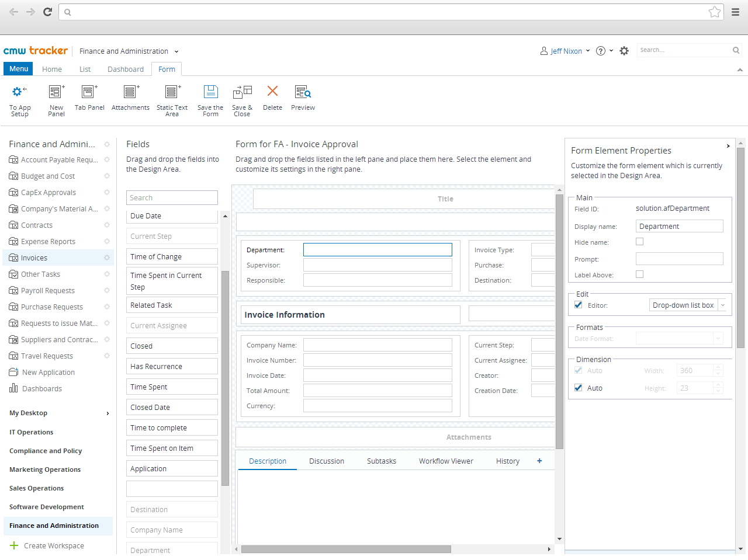748x560 pixels.
Task: Check the Label Above option
Action: click(639, 274)
